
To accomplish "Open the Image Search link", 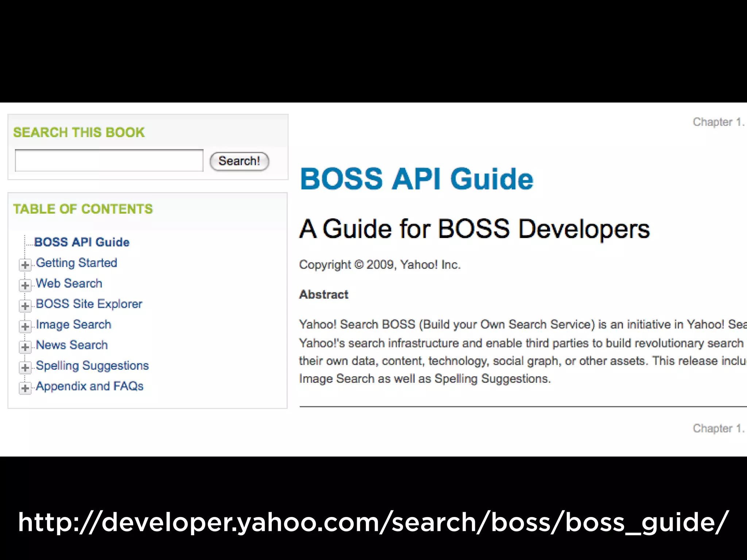I will click(x=73, y=324).
